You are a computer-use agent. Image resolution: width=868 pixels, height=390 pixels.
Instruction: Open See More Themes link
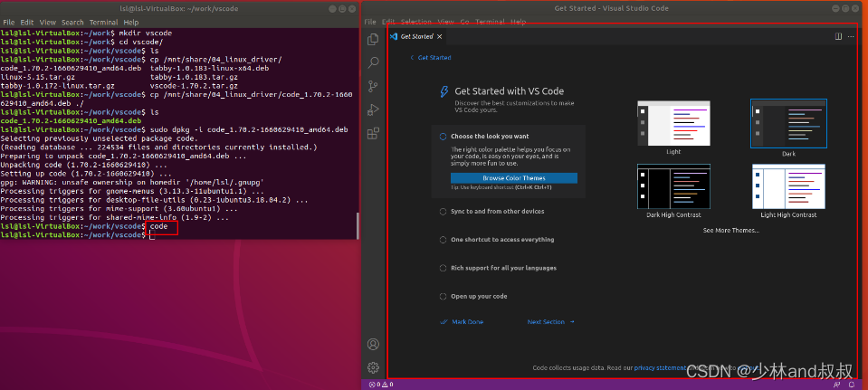pyautogui.click(x=730, y=230)
